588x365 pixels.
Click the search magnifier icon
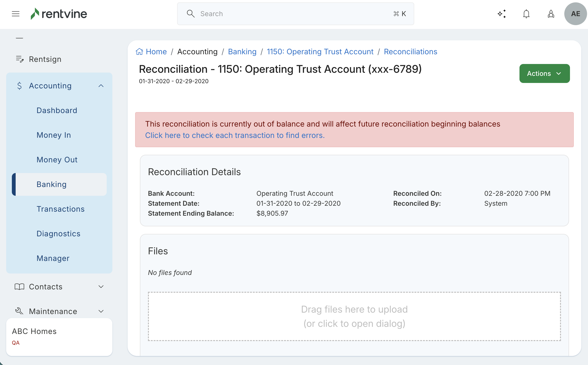191,14
